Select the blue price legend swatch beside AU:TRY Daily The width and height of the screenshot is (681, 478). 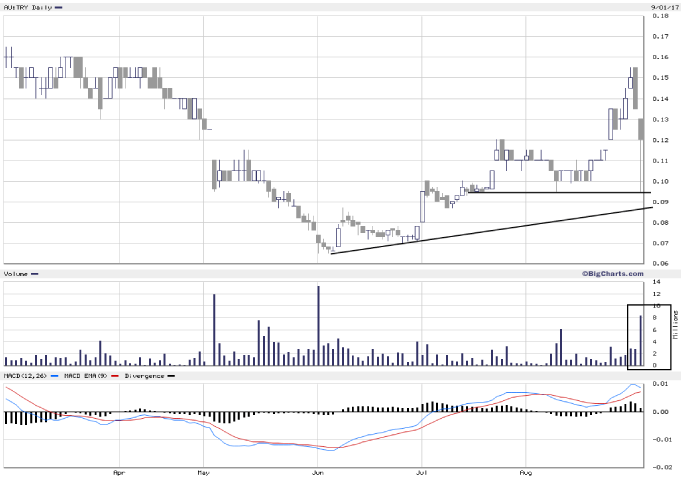point(58,7)
